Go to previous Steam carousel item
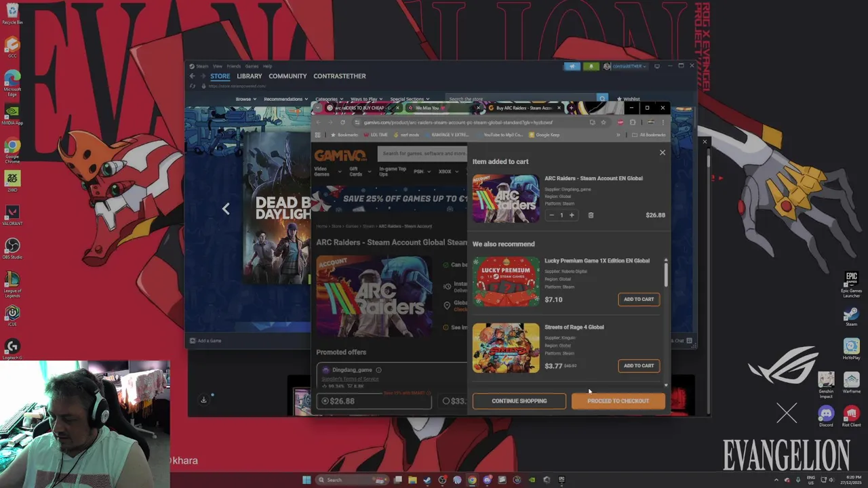Viewport: 868px width, 488px height. (226, 209)
